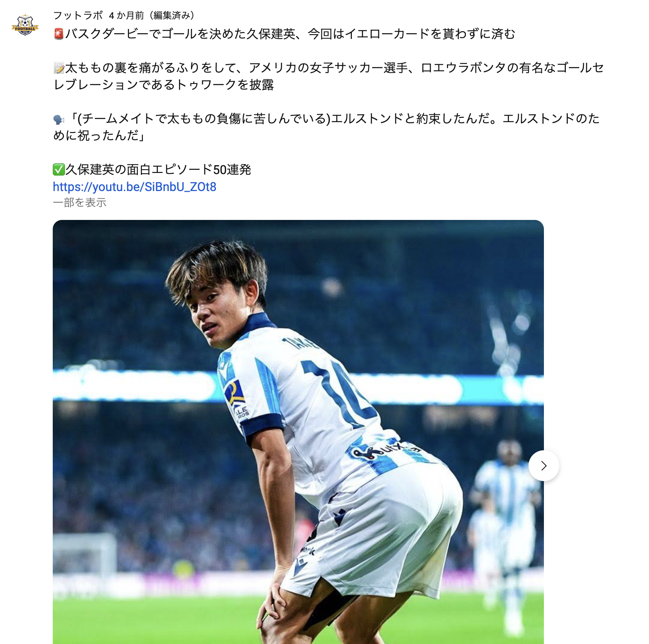
Task: Click the player's face in the photo
Action: tap(216, 312)
